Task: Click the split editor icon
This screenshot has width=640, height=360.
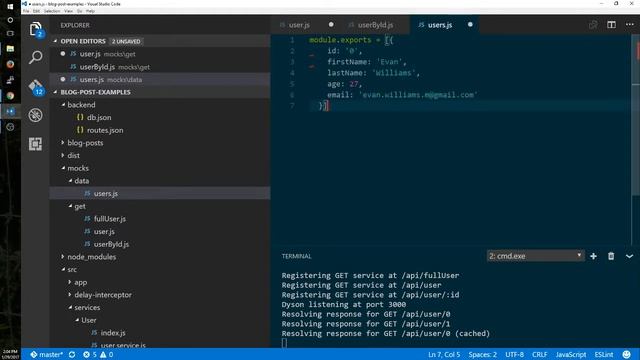Action: (x=611, y=25)
